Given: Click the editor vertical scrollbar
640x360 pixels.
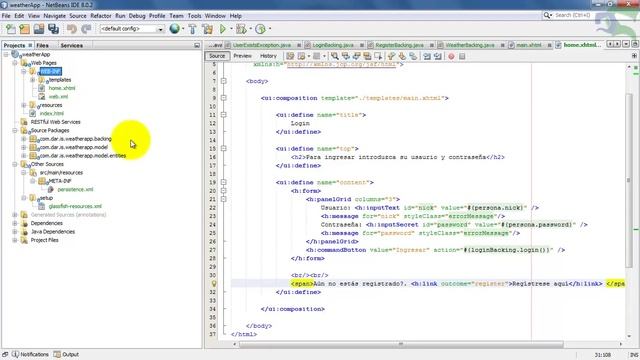Looking at the screenshot, I should pyautogui.click(x=629, y=180).
